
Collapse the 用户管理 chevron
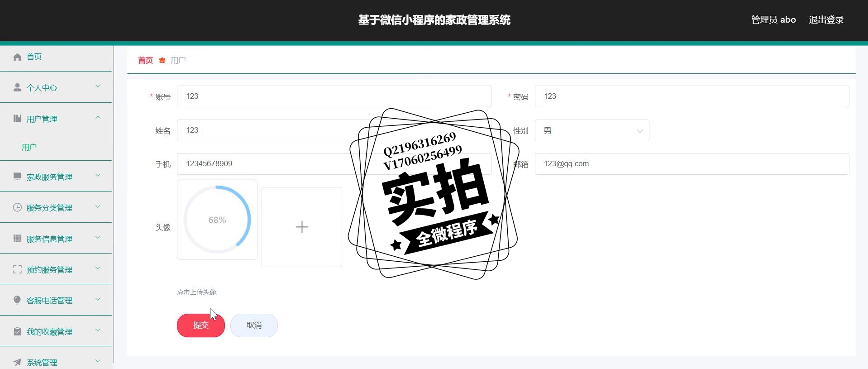point(98,118)
